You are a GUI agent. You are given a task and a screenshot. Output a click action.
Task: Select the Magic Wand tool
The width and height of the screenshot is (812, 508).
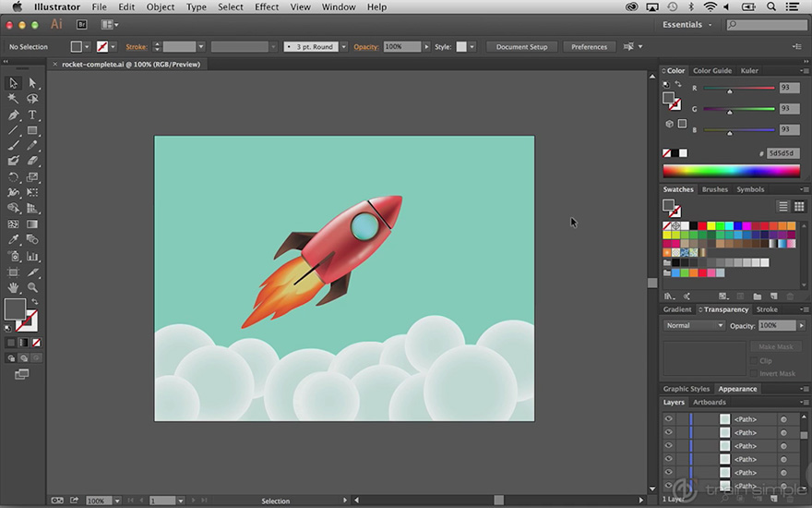click(x=13, y=99)
